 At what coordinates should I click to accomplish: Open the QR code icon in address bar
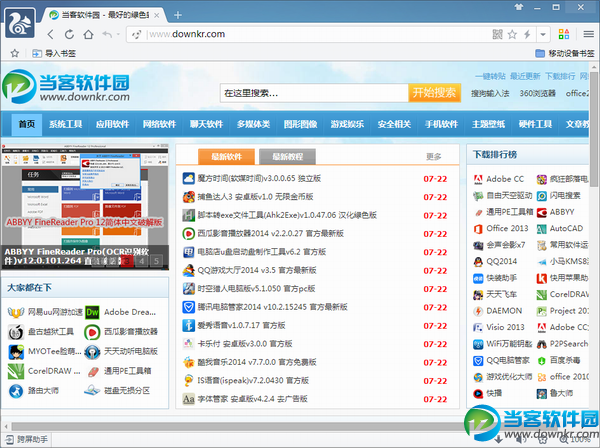pyautogui.click(x=496, y=35)
